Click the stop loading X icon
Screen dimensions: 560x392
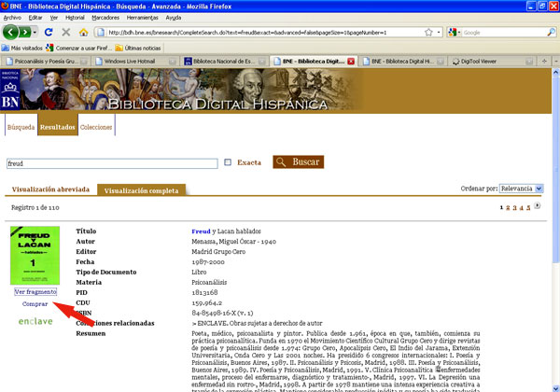pos(65,32)
